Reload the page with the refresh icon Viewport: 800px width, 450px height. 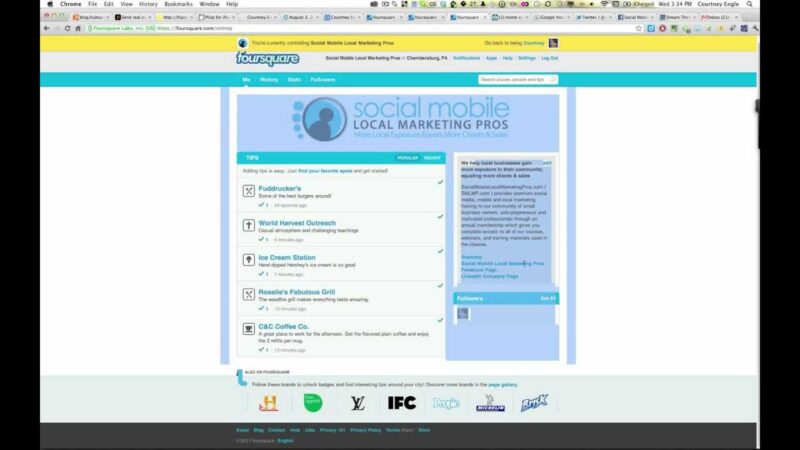[67, 29]
